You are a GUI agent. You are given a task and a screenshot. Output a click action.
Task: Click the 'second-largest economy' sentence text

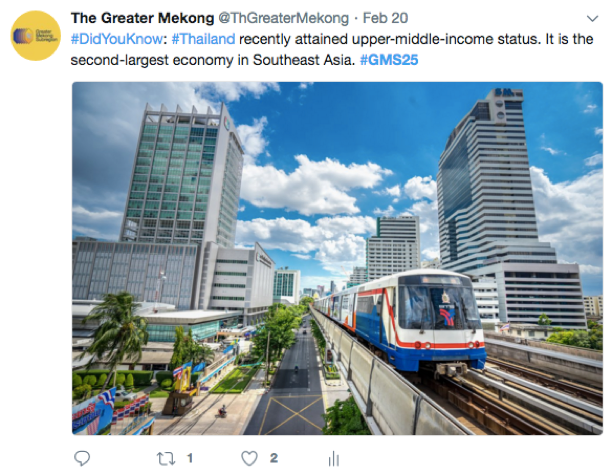coord(213,60)
